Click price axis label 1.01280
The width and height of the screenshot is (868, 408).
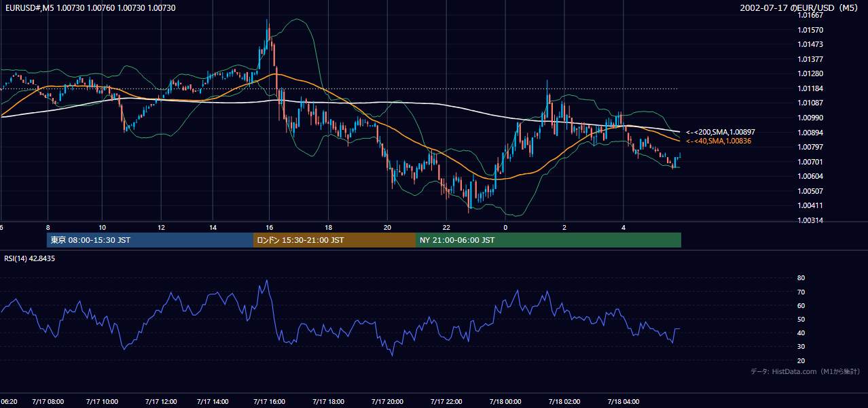click(810, 73)
